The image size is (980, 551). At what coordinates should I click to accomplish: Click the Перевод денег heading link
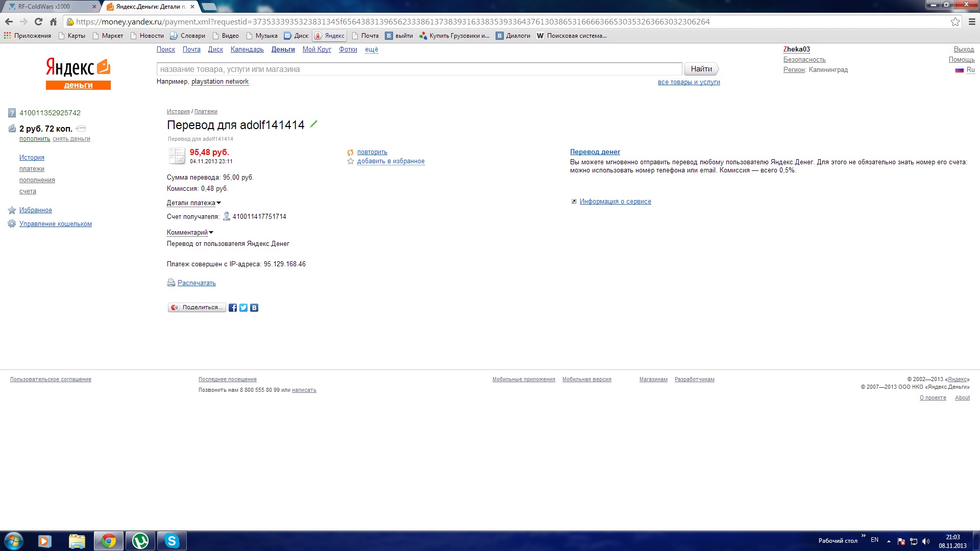(x=595, y=152)
